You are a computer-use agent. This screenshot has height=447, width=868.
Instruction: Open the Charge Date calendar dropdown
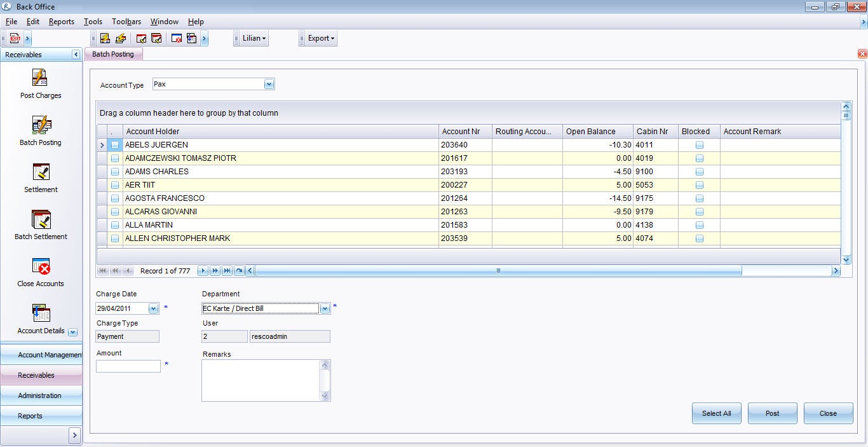(x=153, y=308)
